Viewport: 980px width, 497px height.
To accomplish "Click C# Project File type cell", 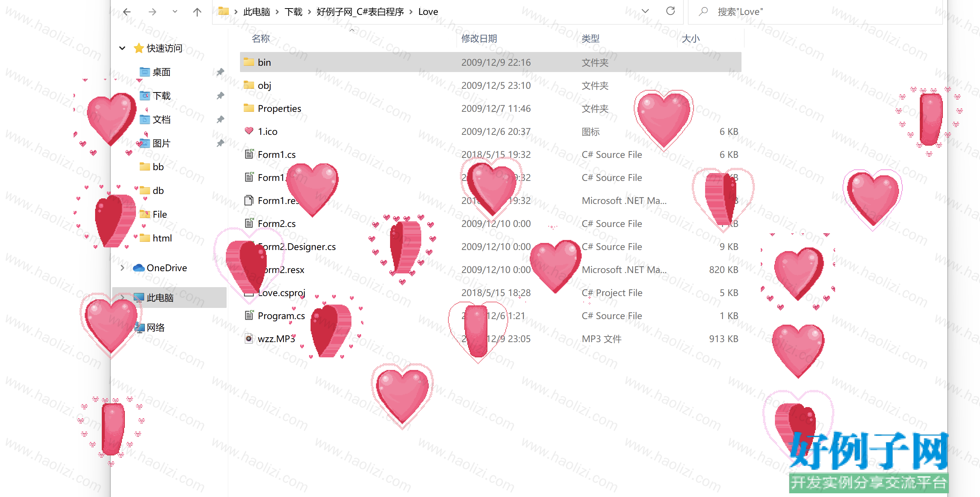I will point(612,293).
